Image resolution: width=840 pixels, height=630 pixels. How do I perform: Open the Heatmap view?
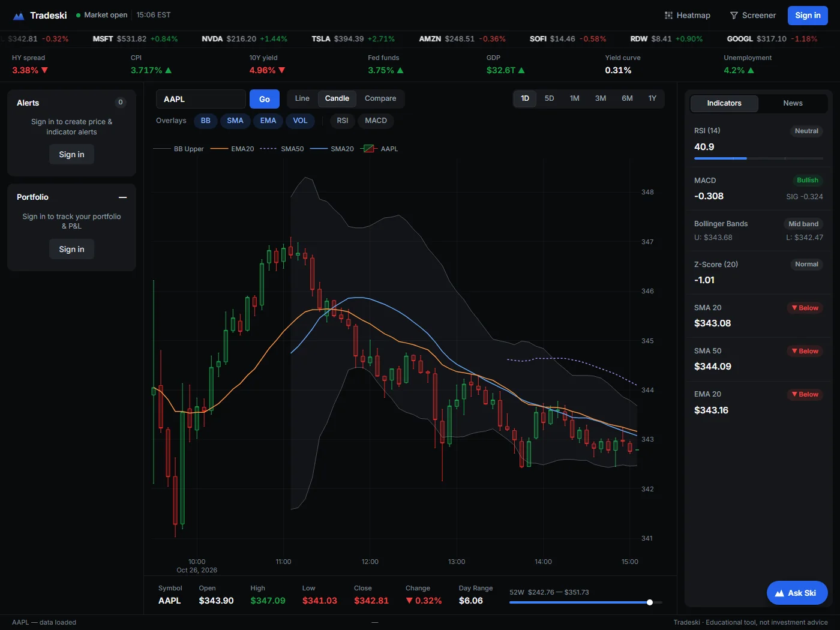(x=688, y=16)
